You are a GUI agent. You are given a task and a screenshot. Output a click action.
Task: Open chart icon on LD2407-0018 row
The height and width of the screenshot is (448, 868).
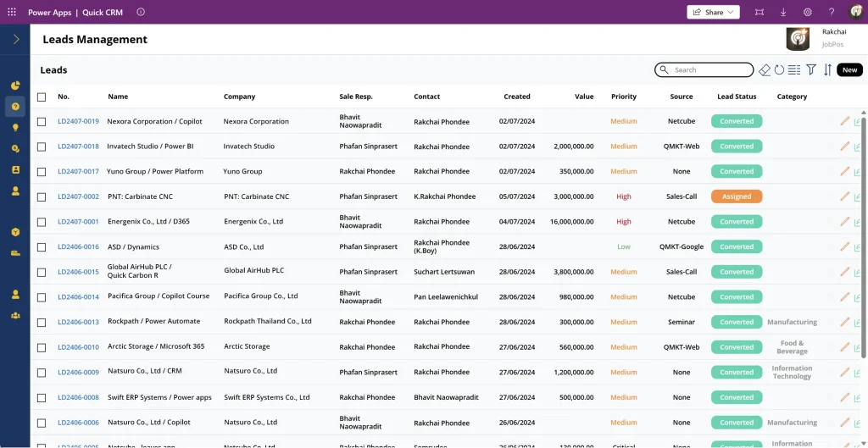pos(858,147)
